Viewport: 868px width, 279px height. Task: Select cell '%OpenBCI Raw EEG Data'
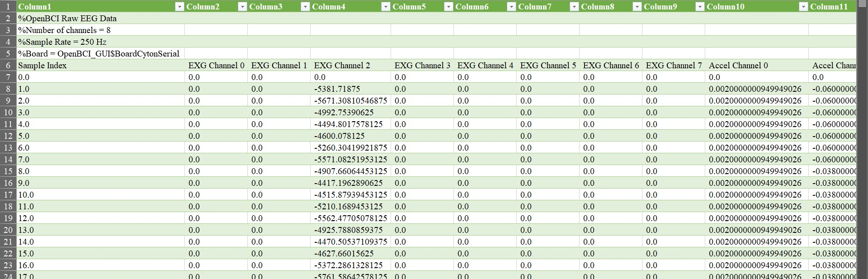100,19
